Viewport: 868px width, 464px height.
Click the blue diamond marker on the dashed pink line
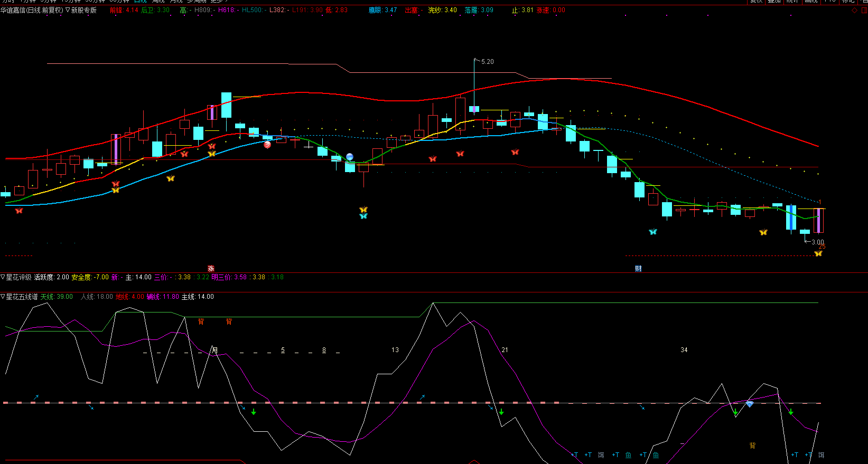pyautogui.click(x=749, y=404)
